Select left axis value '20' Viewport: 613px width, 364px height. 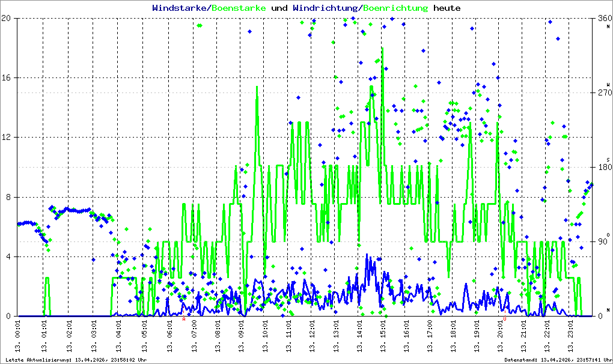[6, 18]
